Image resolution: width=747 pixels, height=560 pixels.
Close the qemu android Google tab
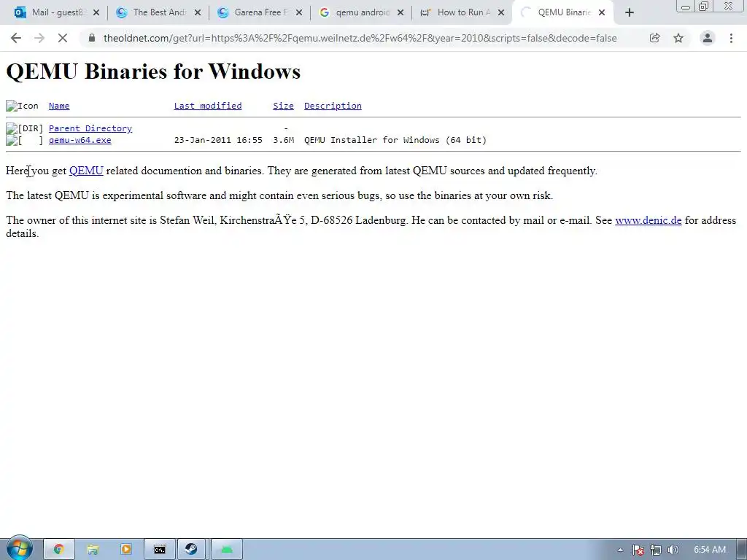400,13
